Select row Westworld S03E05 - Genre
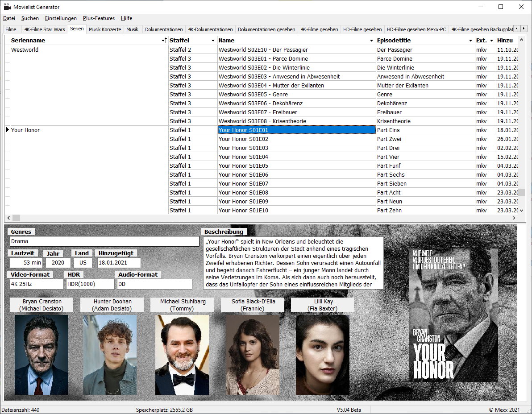The image size is (532, 414). click(x=296, y=94)
